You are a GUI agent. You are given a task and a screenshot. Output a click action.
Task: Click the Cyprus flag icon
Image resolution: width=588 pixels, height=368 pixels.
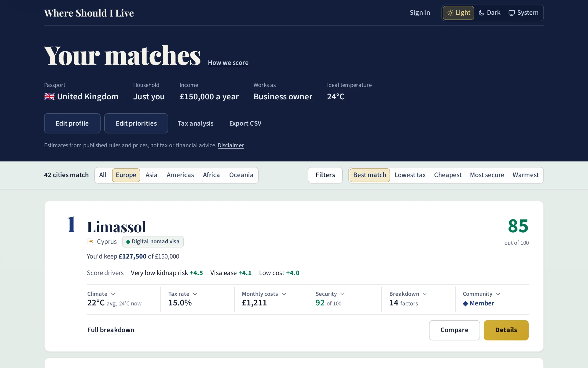[91, 242]
